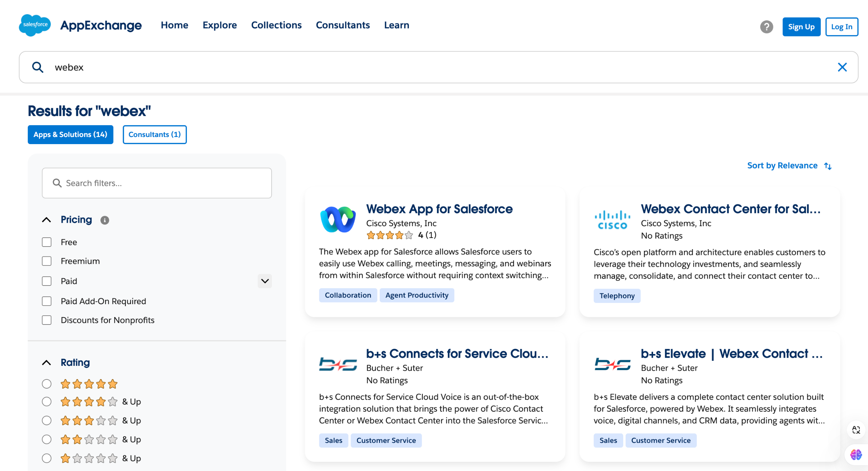Open the Collections menu item
868x471 pixels.
(x=276, y=25)
